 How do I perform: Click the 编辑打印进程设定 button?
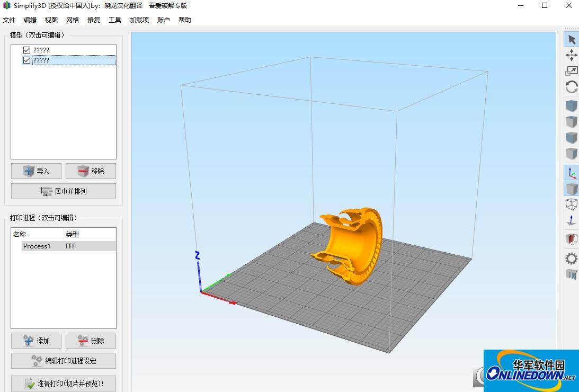[64, 361]
